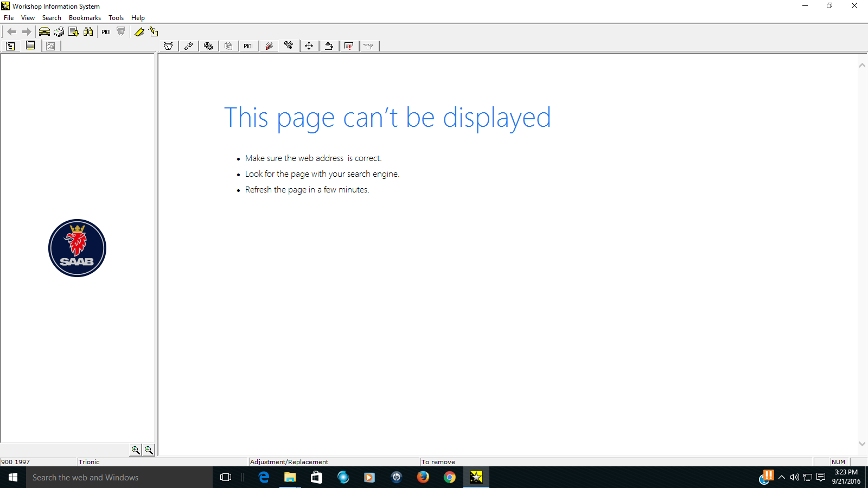Click the yellow car model selection icon
The height and width of the screenshot is (488, 868).
tap(44, 32)
